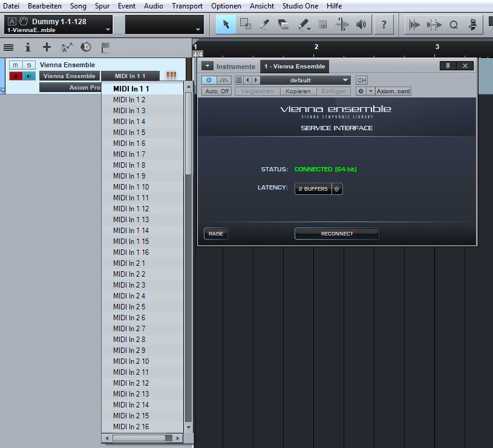Toggle the plugin power bypass button
The image size is (493, 448).
point(209,81)
